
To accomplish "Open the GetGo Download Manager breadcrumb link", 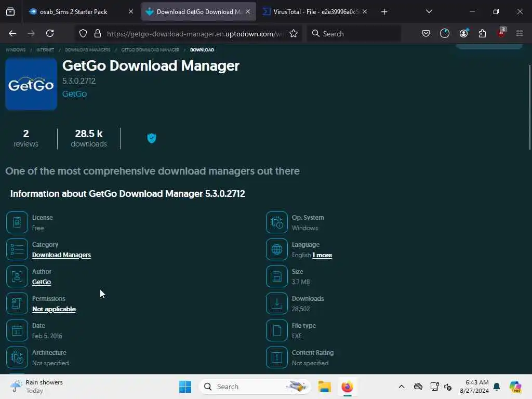I will click(x=150, y=50).
